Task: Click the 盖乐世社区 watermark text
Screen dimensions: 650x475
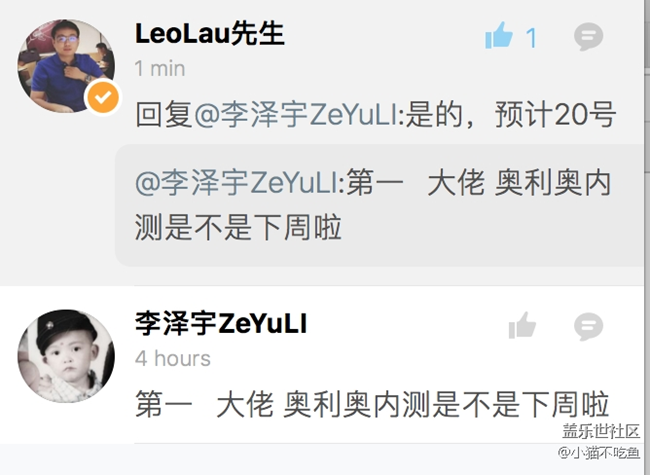Action: click(601, 431)
